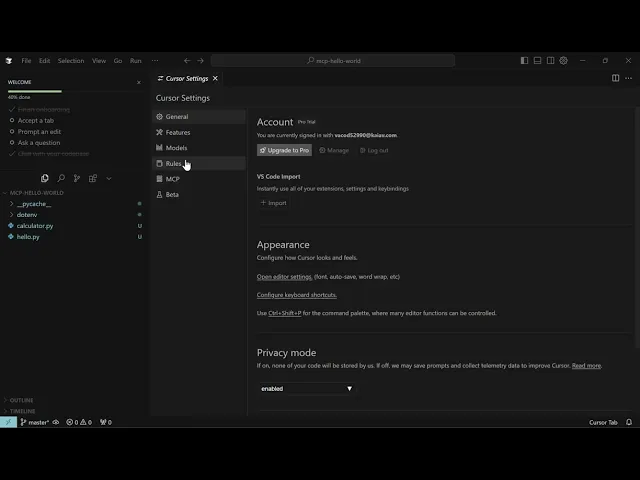Expand the dotenv folder
The height and width of the screenshot is (480, 640).
coord(27,215)
